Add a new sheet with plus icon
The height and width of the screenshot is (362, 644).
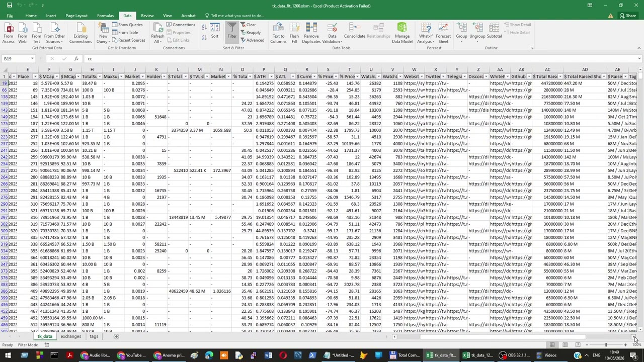[x=116, y=336]
